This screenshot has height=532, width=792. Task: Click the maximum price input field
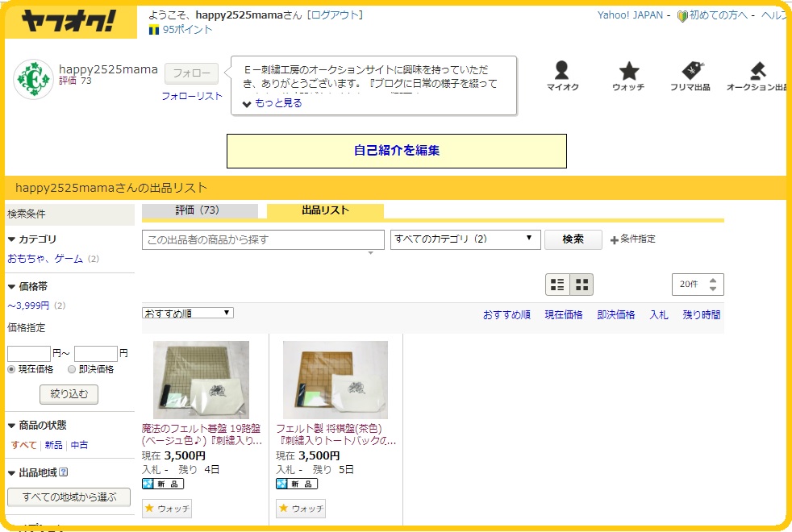pyautogui.click(x=96, y=353)
